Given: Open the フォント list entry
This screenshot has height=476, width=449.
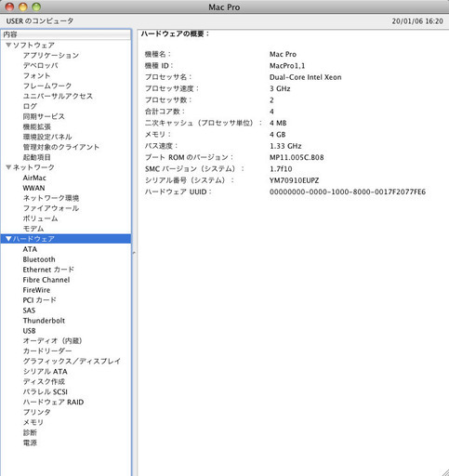Looking at the screenshot, I should point(36,75).
